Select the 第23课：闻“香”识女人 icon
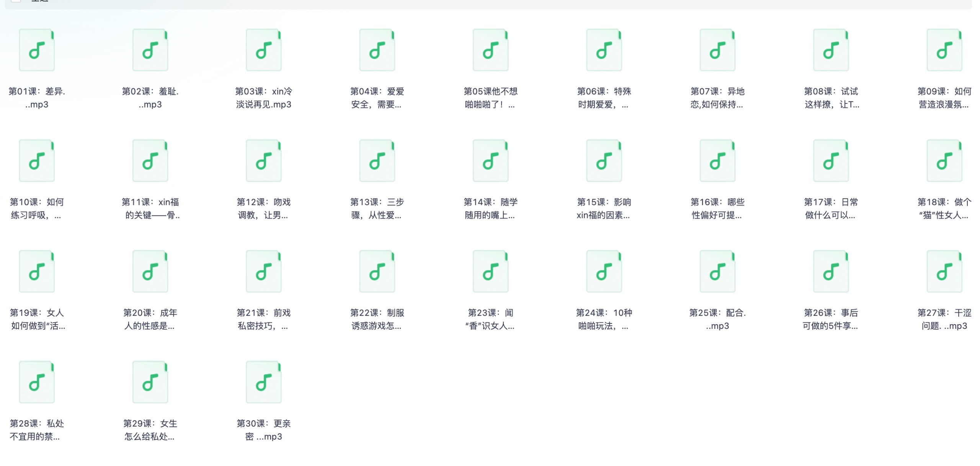Image resolution: width=980 pixels, height=466 pixels. (x=491, y=271)
